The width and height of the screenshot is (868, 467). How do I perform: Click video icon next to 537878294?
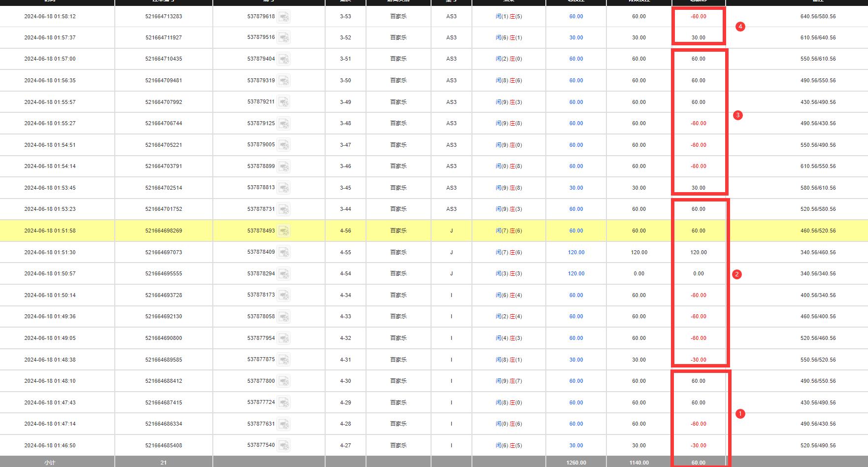pos(284,274)
